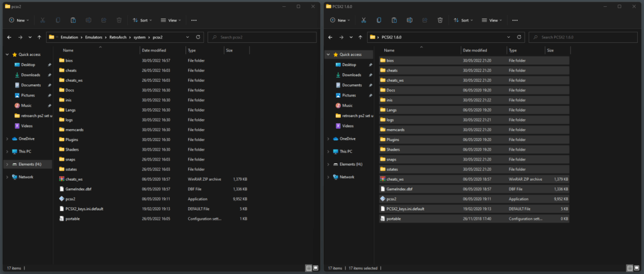
Task: Click Emulators breadcrumb in pcsx2 address bar
Action: tap(94, 37)
